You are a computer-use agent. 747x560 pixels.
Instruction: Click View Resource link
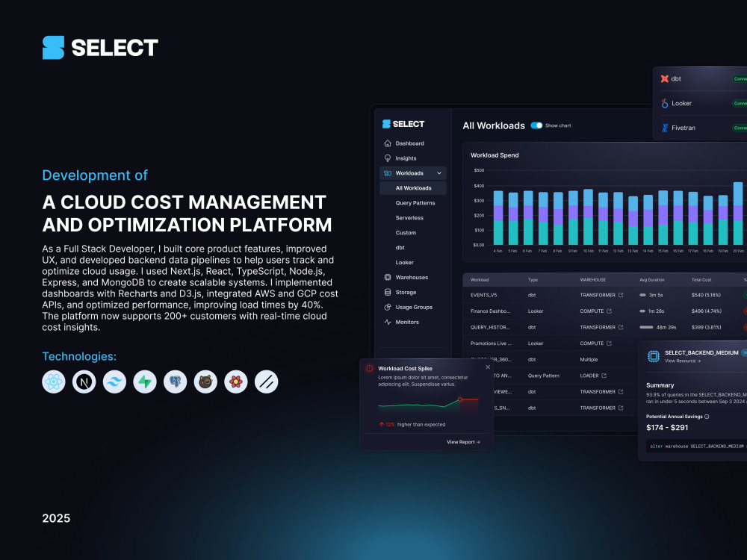pos(683,361)
